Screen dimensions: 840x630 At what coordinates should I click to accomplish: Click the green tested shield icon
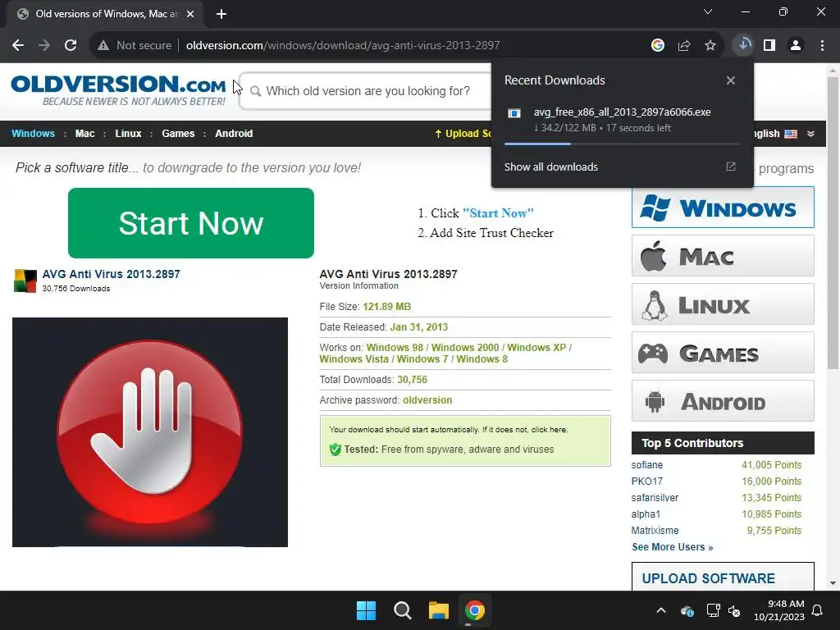tap(336, 450)
